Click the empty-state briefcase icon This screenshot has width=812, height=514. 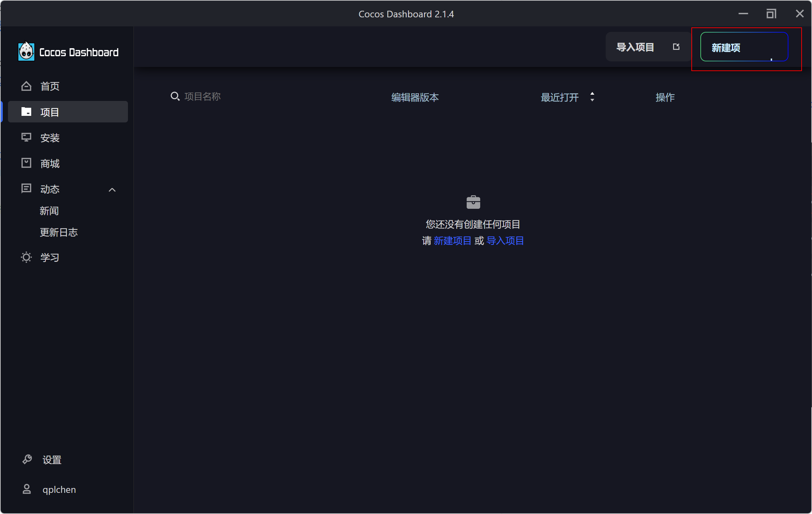pos(473,202)
